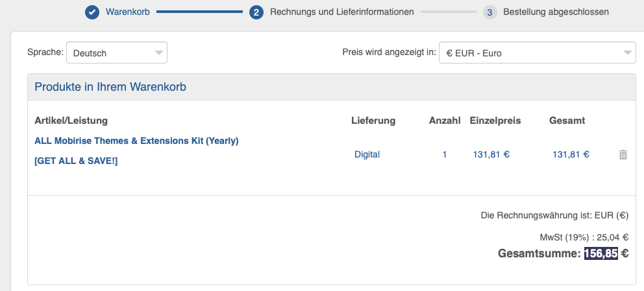This screenshot has height=291, width=644.
Task: Click the Produkte in Ihrem Warenkorb heading
Action: (x=110, y=87)
